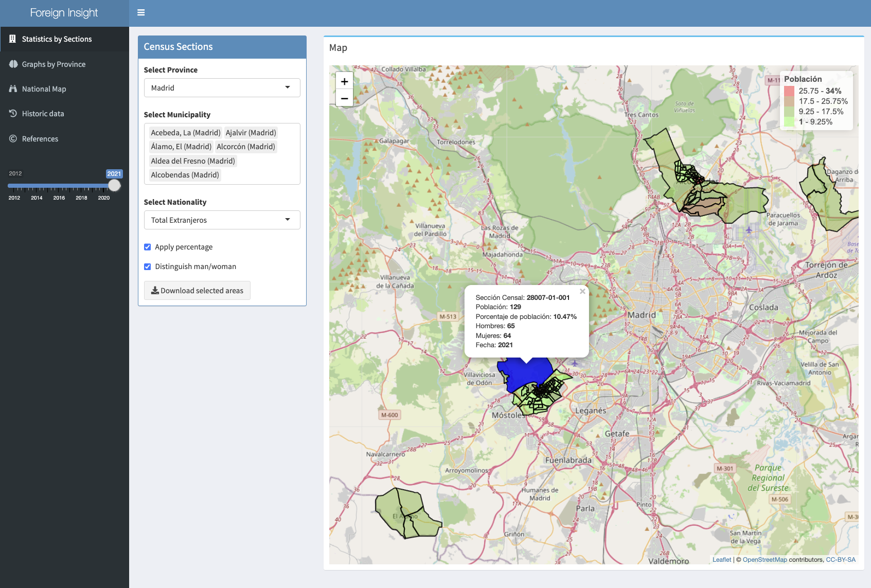The height and width of the screenshot is (588, 871).
Task: Zoom out on the map
Action: (x=344, y=98)
